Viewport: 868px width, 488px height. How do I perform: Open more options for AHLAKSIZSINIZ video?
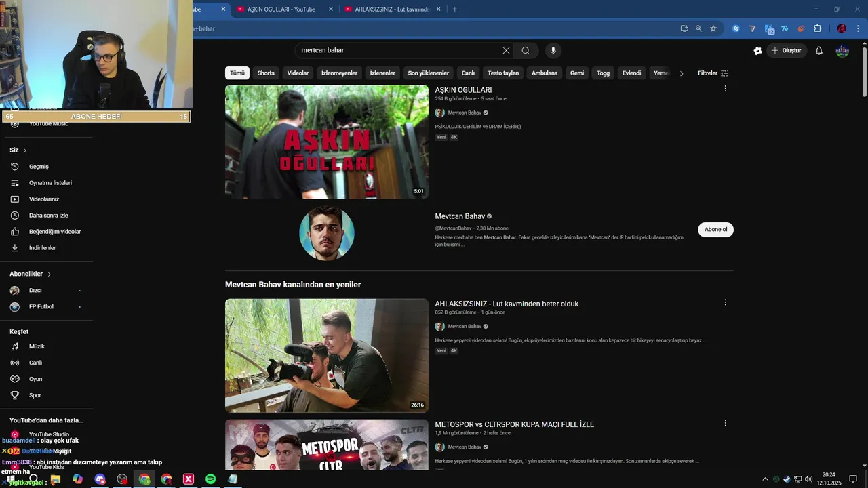coord(725,302)
